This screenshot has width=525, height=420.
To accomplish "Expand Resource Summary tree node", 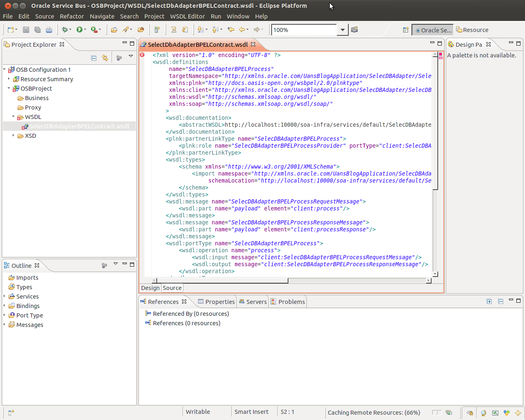I will [9, 79].
